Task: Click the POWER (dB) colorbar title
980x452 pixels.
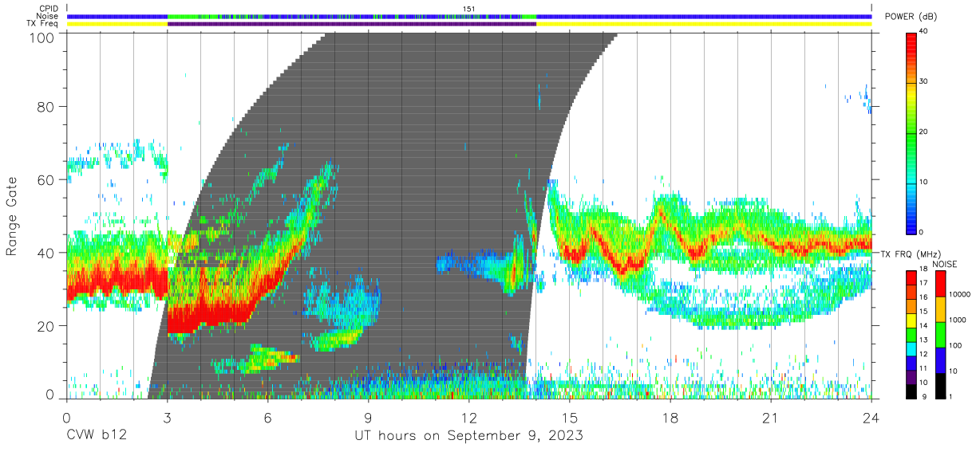Action: [912, 17]
